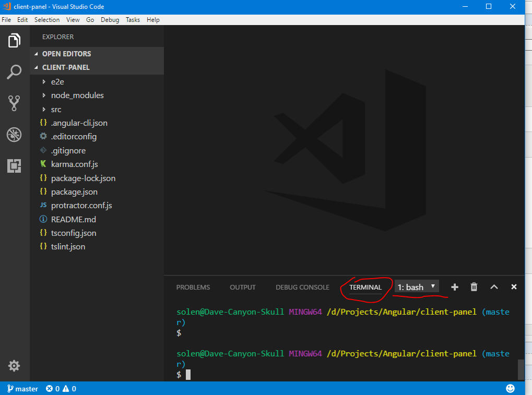Open the Manage gear settings icon

(x=14, y=366)
